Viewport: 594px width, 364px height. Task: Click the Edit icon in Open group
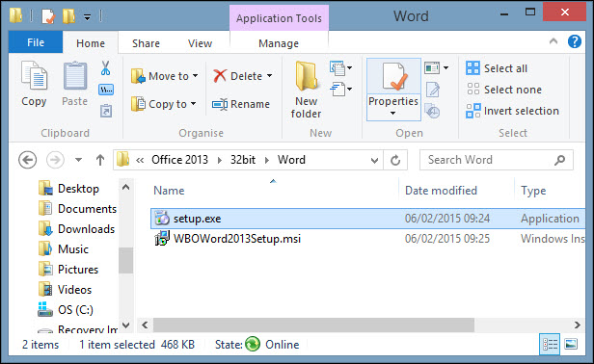coord(433,90)
